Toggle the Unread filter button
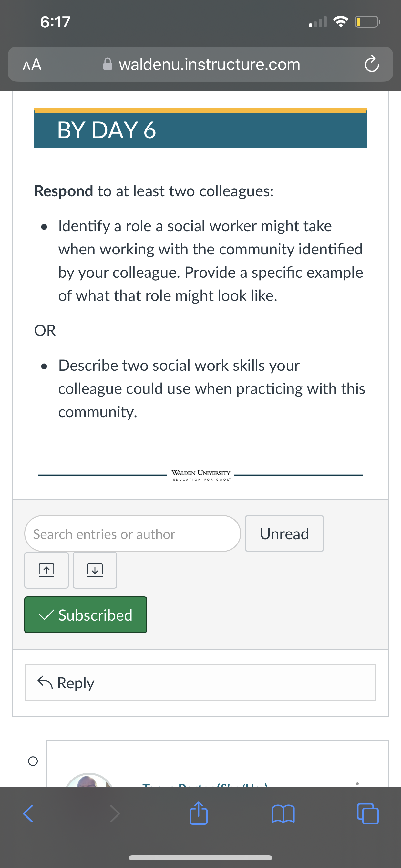 click(284, 533)
